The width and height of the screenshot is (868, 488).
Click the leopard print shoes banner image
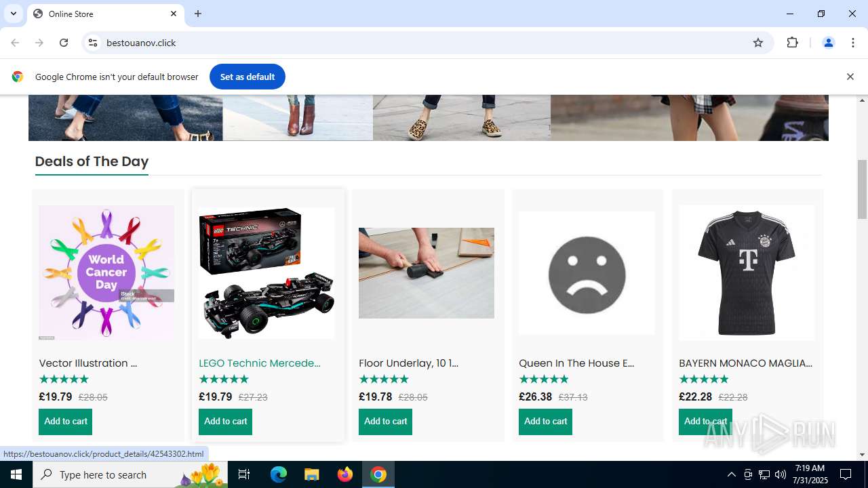[x=461, y=118]
